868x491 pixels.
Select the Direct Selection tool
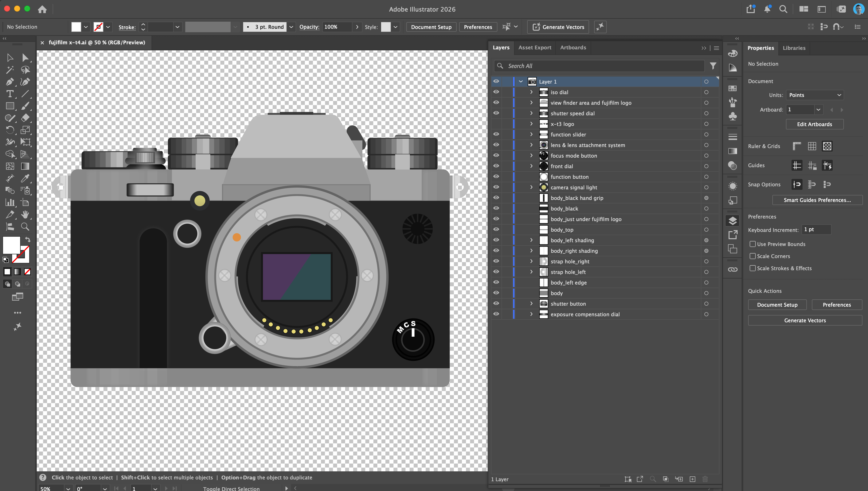tap(25, 58)
